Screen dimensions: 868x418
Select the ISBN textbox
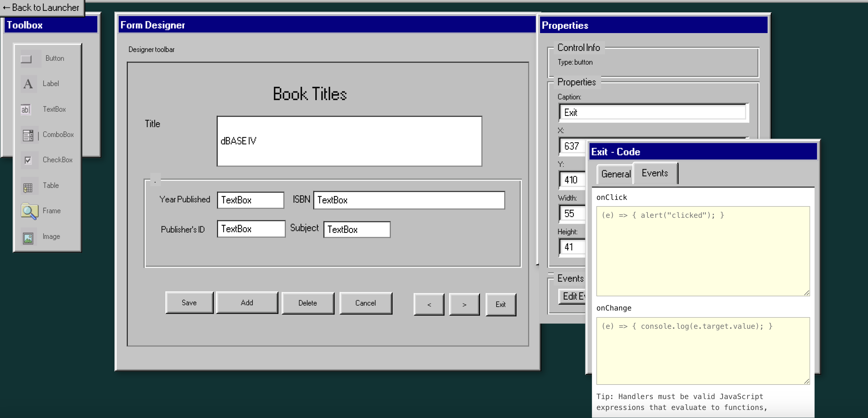pyautogui.click(x=409, y=200)
